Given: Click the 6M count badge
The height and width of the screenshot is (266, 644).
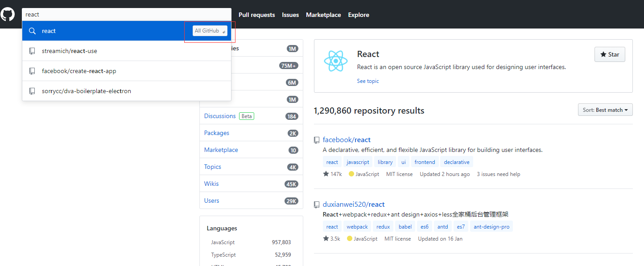Looking at the screenshot, I should click(292, 82).
